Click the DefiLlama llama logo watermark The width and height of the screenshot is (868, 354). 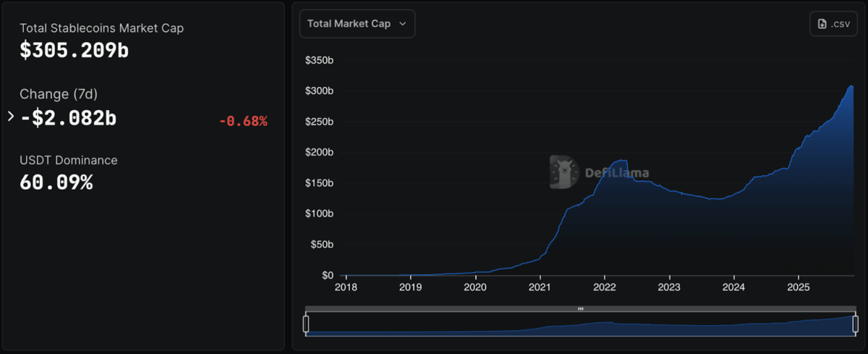point(563,172)
